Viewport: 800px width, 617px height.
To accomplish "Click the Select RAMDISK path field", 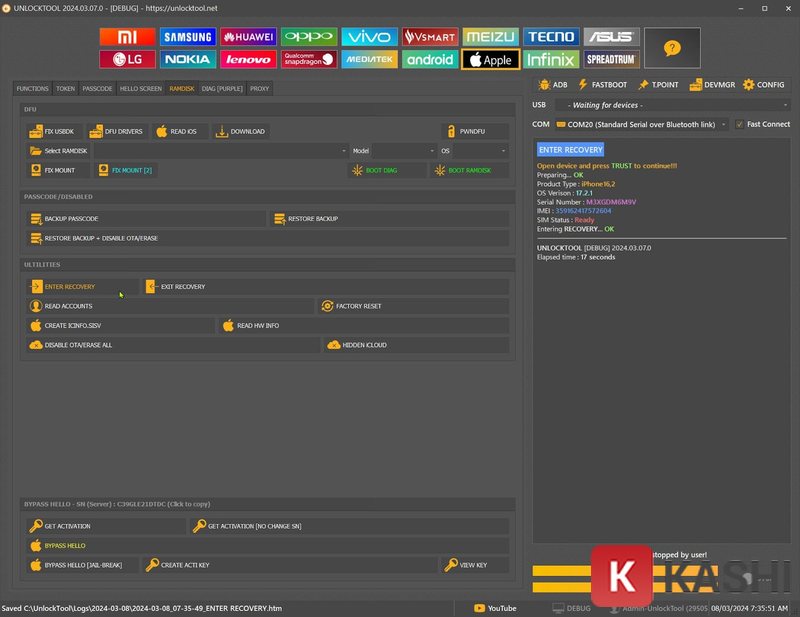I will click(x=220, y=151).
